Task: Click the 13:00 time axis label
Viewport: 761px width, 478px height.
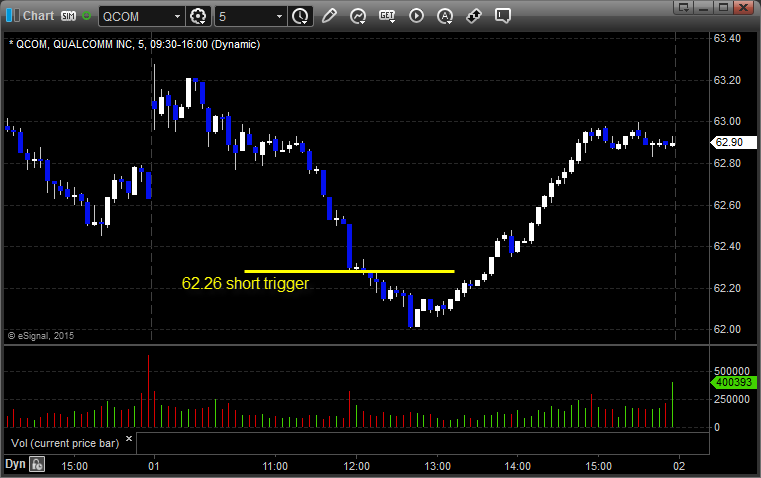Action: tap(437, 466)
